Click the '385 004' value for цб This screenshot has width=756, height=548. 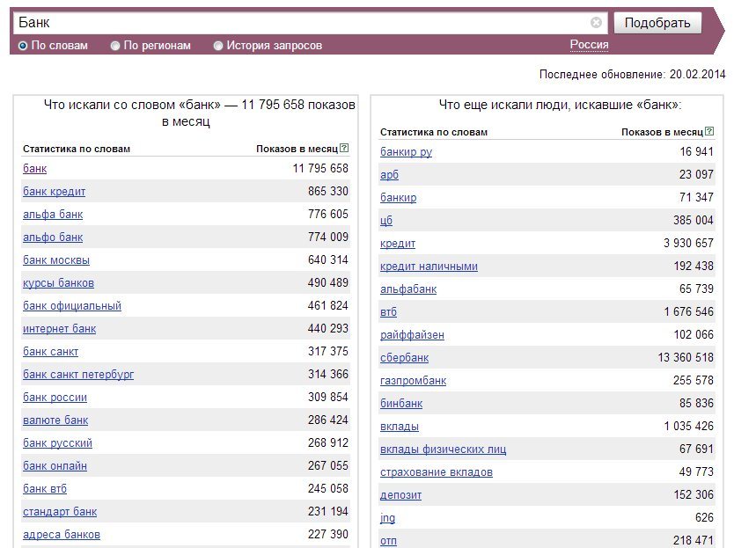point(694,221)
